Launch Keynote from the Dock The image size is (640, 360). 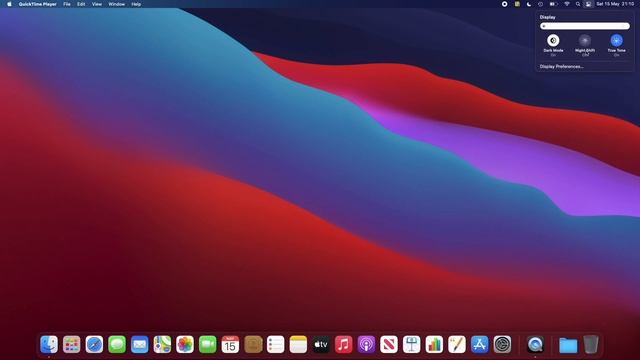click(x=411, y=344)
